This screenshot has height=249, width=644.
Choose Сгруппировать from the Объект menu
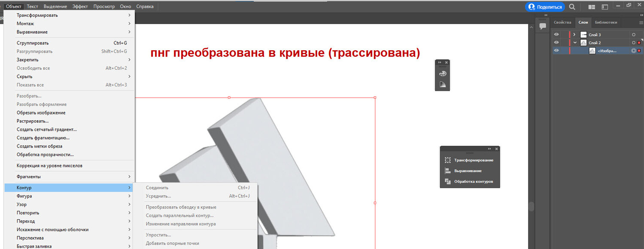coord(69,43)
